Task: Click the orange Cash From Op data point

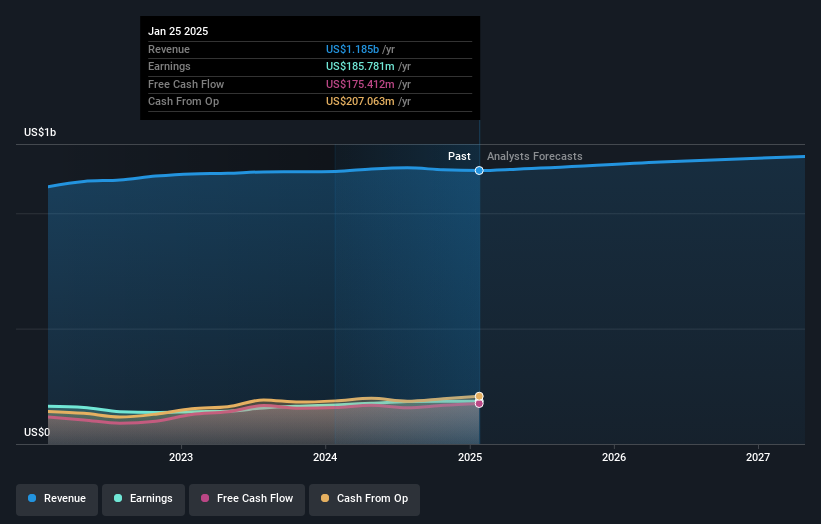Action: [x=479, y=396]
